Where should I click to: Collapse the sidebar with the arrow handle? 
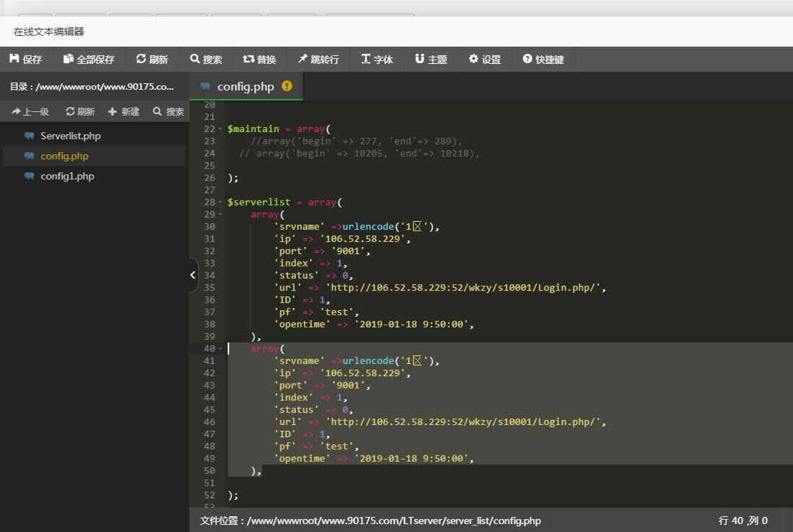(193, 275)
